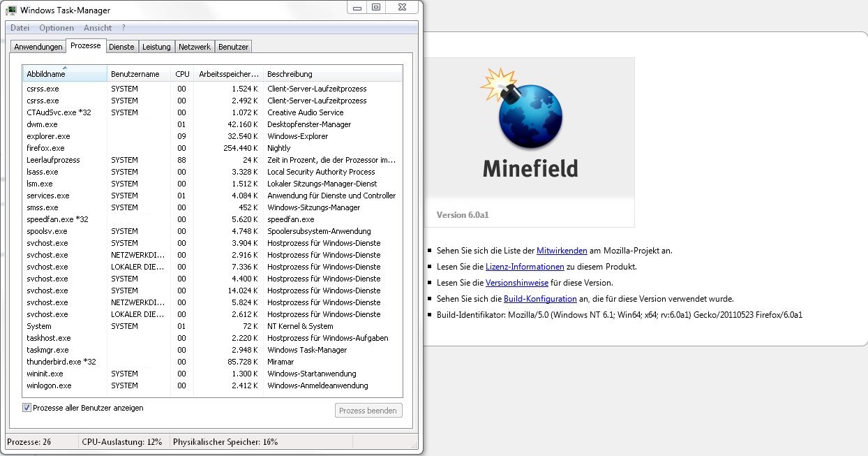Click the 'Miramar' description cell
Viewport: 868px width, 456px height.
click(280, 362)
